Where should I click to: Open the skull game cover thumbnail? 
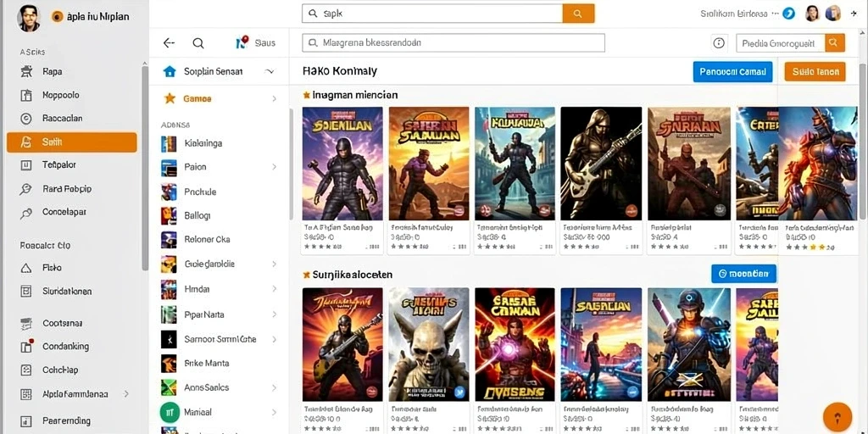coord(429,344)
